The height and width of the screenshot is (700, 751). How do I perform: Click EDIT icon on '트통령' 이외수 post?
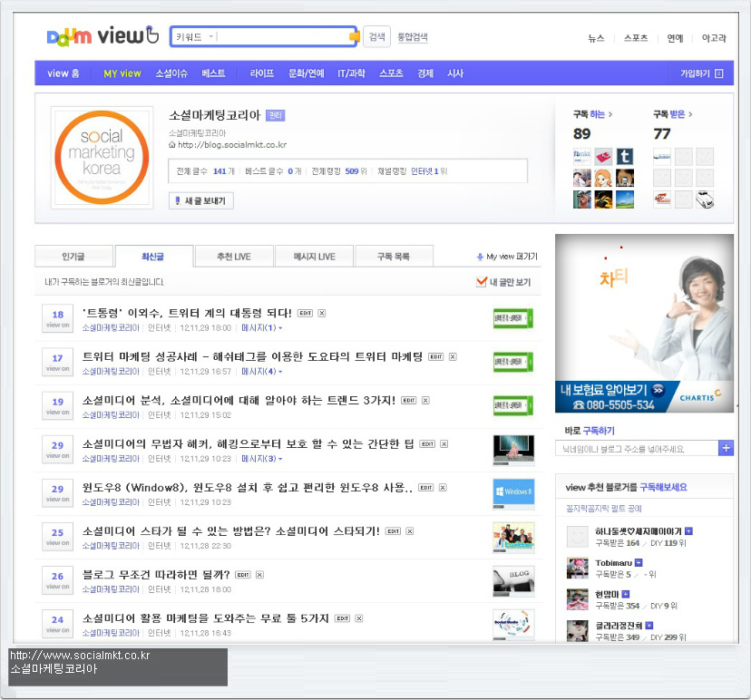coord(305,313)
